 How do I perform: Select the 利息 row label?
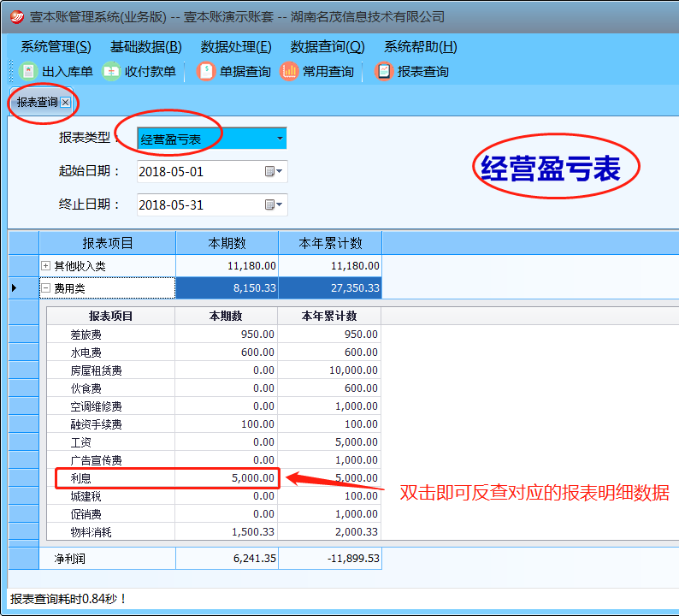(x=81, y=478)
